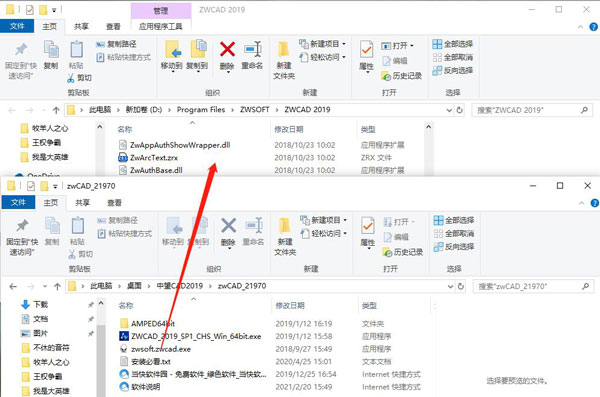
Task: Click New folder (新建文件夹) in zwCAD_21970 window
Action: tap(285, 236)
